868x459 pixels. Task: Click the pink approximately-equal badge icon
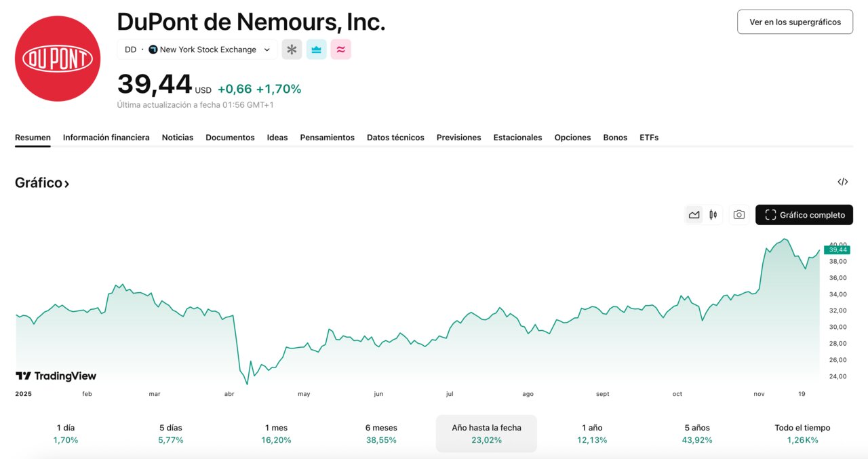coord(340,49)
